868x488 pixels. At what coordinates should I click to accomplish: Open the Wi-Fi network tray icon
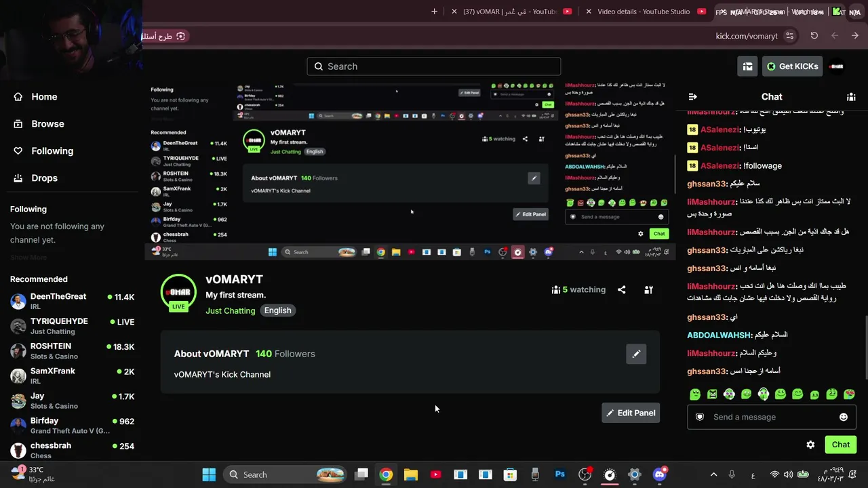pyautogui.click(x=774, y=474)
